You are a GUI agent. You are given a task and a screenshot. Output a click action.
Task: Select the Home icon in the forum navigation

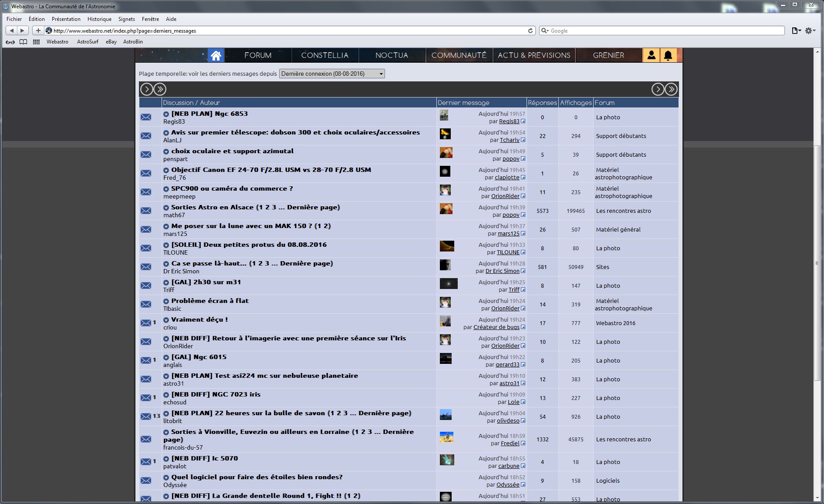216,55
